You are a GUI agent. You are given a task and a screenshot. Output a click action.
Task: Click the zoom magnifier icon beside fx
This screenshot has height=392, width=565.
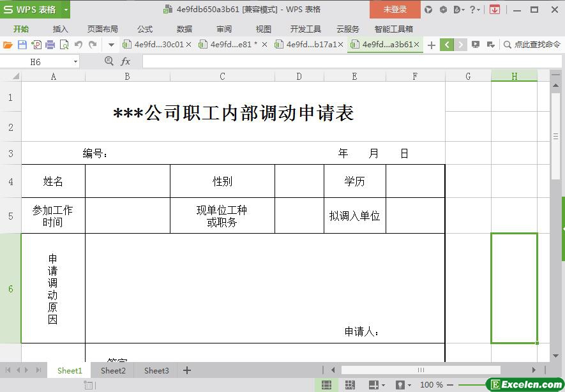coord(109,61)
